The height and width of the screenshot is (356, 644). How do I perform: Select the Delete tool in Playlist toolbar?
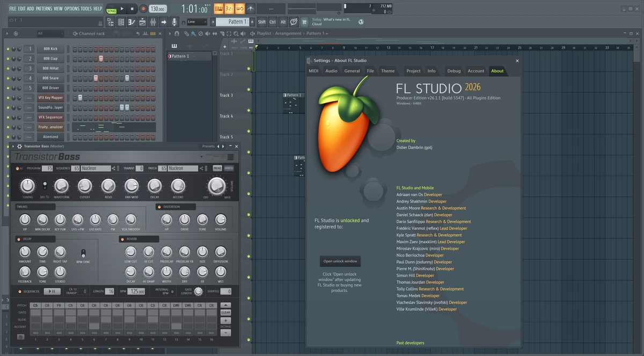pos(201,33)
